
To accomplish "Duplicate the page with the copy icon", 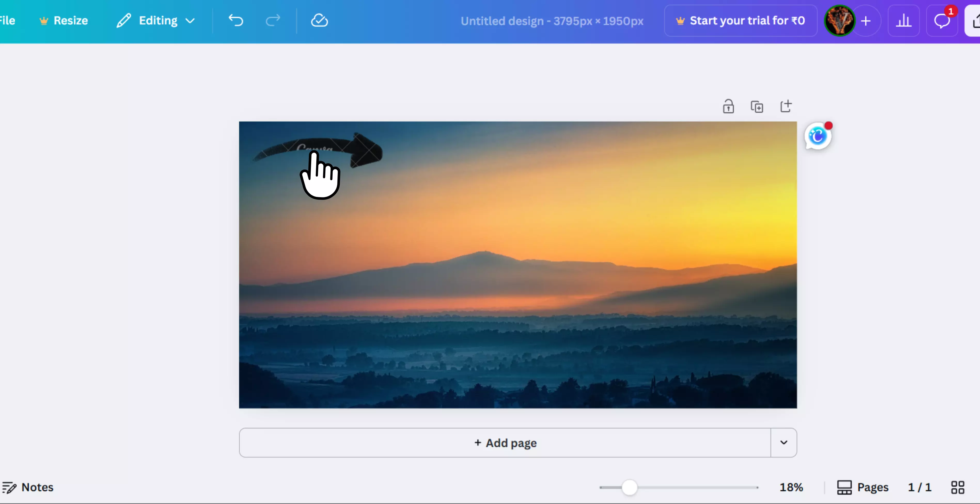I will pos(757,106).
